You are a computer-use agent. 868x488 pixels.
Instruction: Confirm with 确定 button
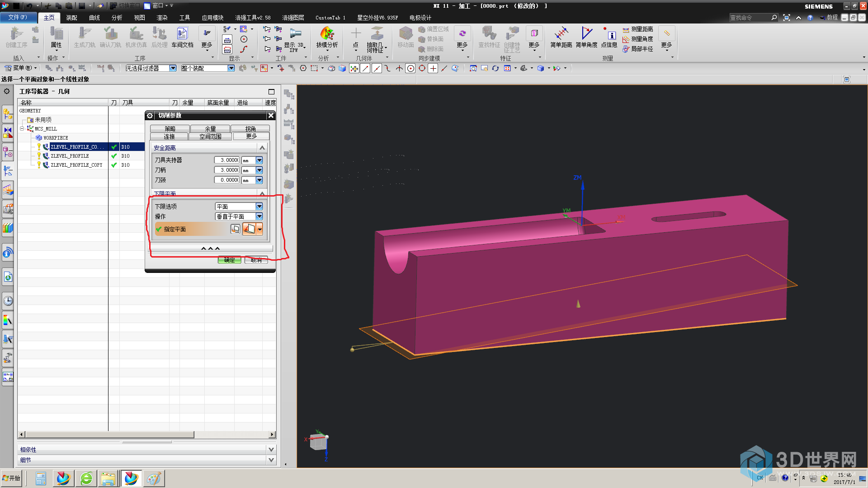click(x=229, y=260)
